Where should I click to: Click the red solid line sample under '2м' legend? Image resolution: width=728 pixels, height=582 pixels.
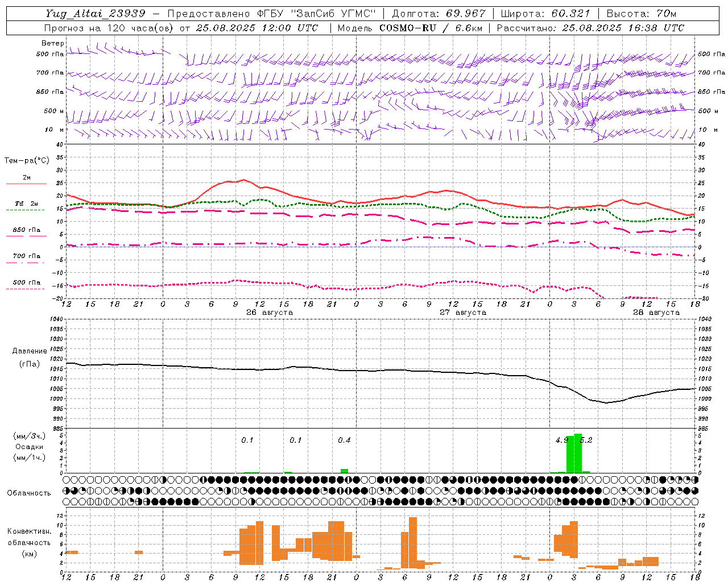click(26, 184)
